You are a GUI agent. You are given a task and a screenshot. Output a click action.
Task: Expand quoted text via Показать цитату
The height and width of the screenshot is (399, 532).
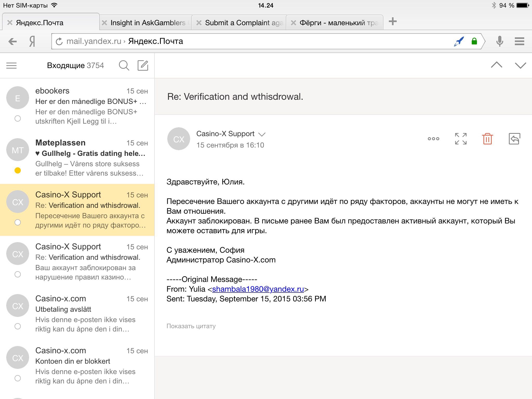coord(191,326)
